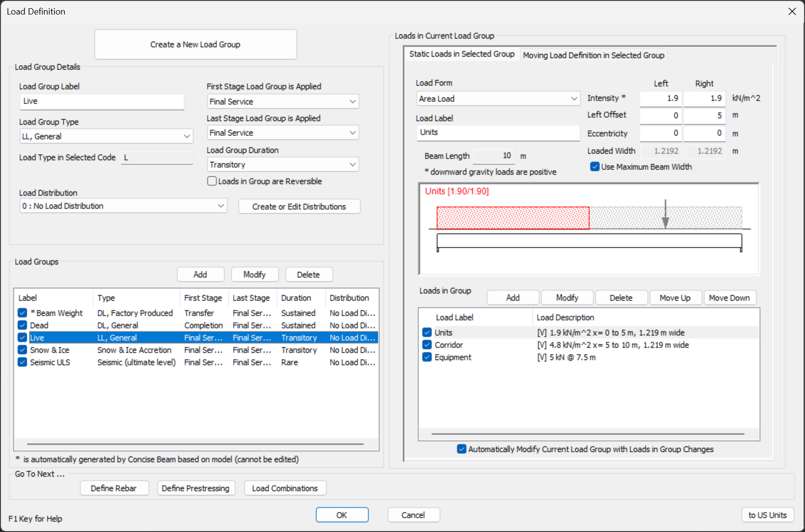Click the Load Groups horizontal scrollbar
805x532 pixels.
tap(195, 444)
